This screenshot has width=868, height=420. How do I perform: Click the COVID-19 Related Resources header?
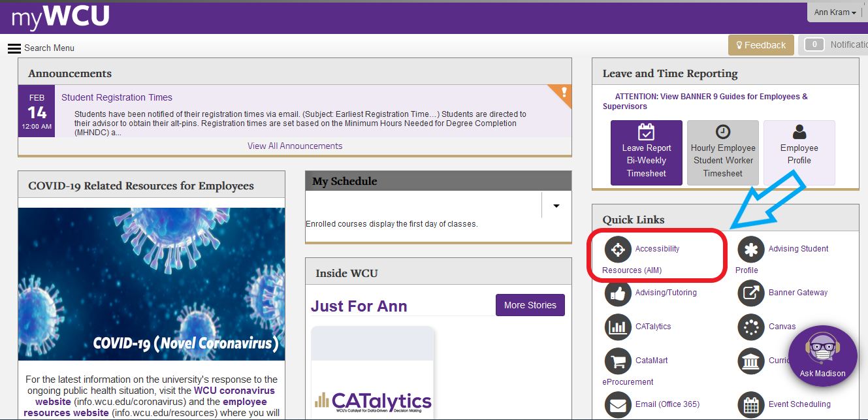click(152, 185)
